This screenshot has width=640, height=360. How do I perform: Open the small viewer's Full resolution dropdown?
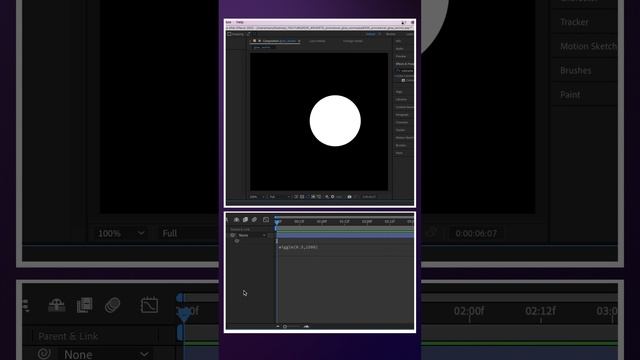pyautogui.click(x=280, y=197)
